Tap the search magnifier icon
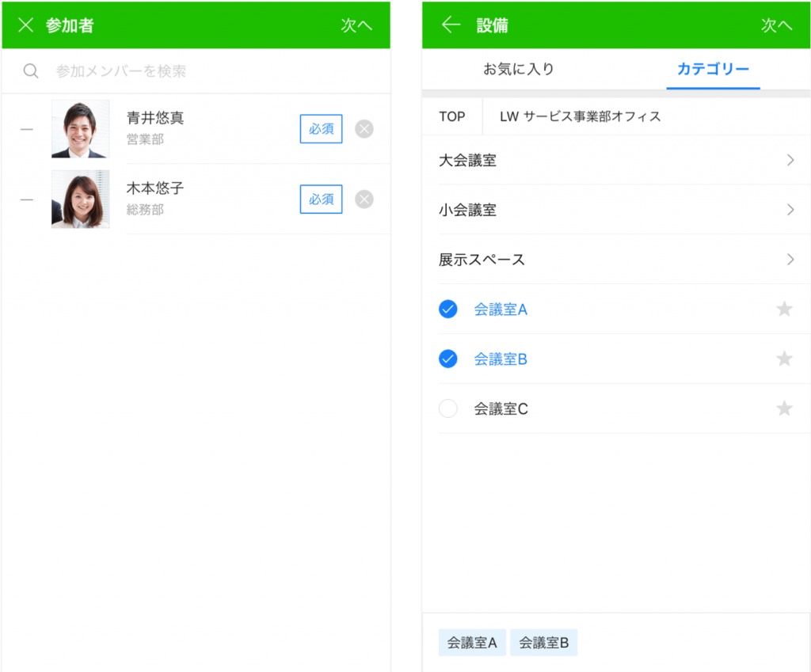 (x=31, y=71)
